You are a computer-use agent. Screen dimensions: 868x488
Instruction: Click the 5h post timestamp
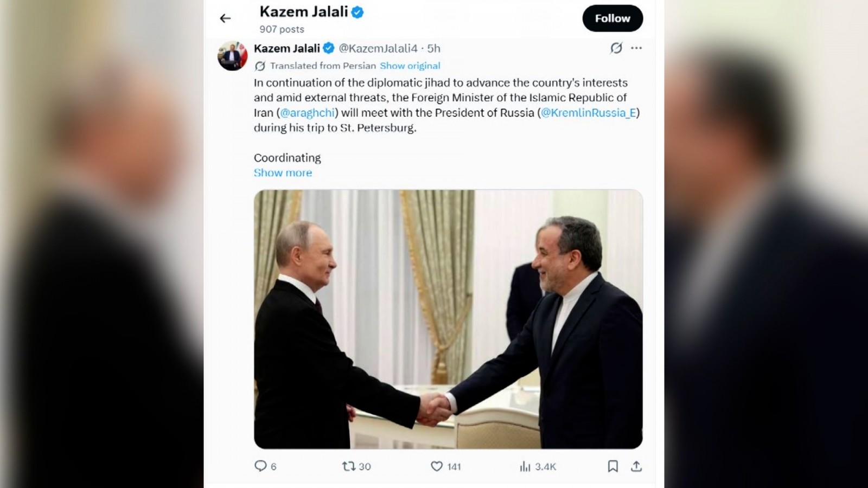pos(433,48)
